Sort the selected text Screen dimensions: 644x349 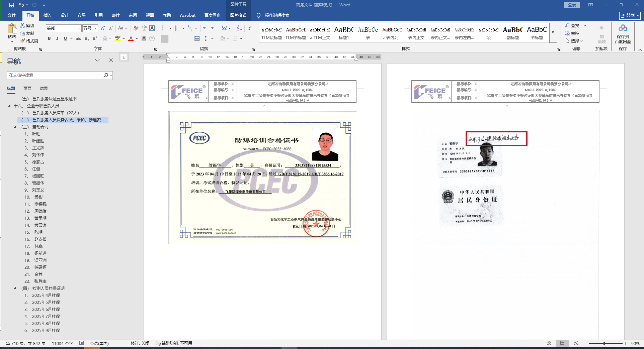[239, 28]
